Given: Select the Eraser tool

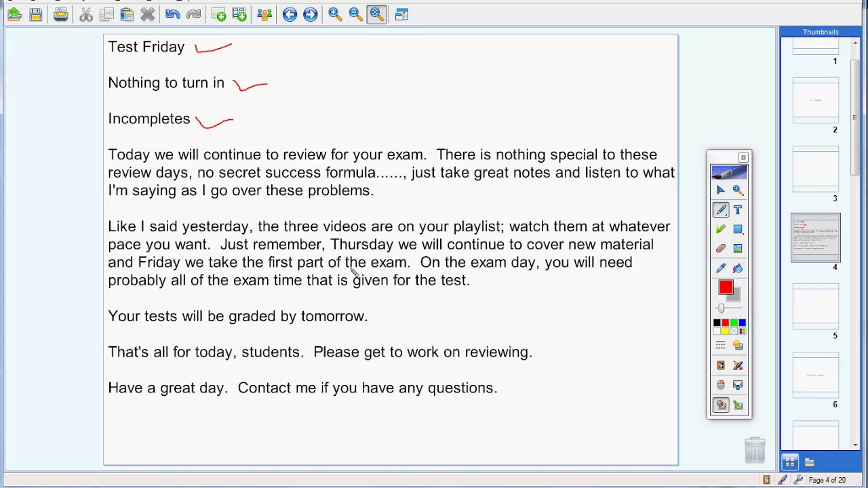Looking at the screenshot, I should click(x=720, y=249).
